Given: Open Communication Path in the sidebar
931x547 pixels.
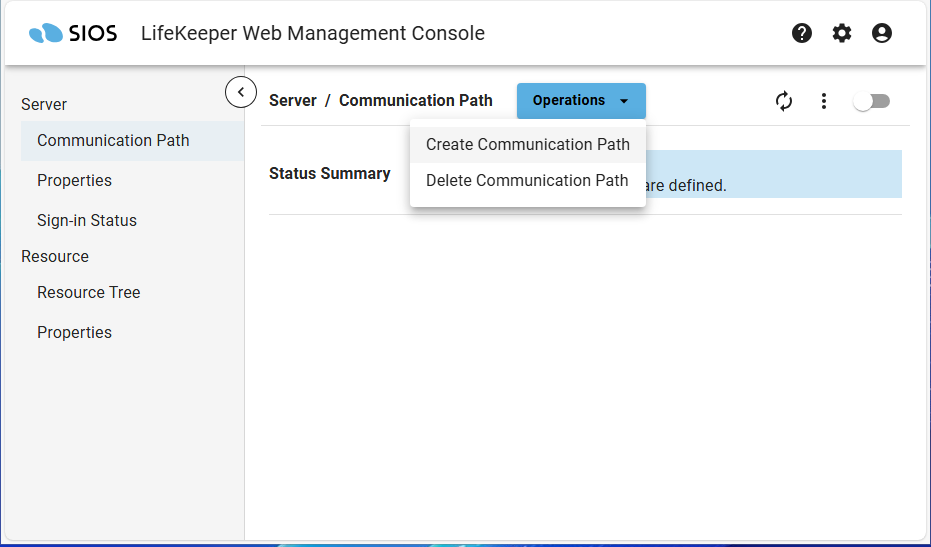Looking at the screenshot, I should tap(113, 140).
